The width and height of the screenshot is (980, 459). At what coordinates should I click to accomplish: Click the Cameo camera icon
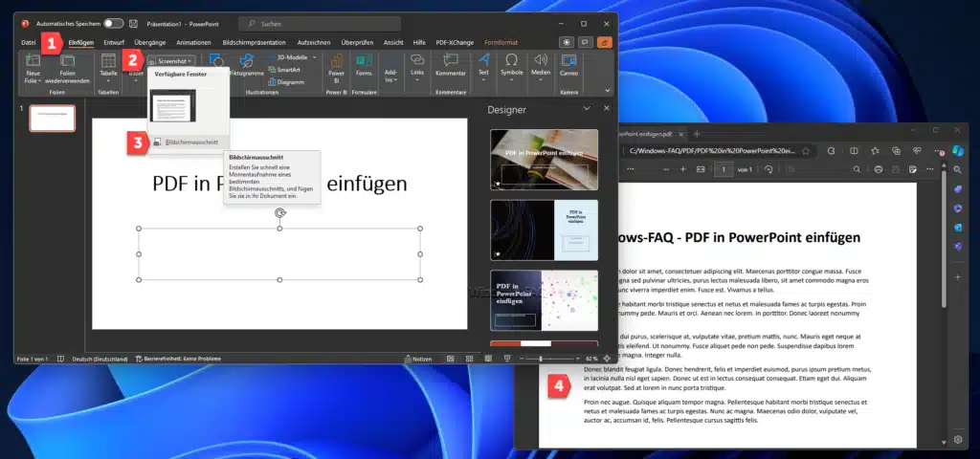click(568, 60)
